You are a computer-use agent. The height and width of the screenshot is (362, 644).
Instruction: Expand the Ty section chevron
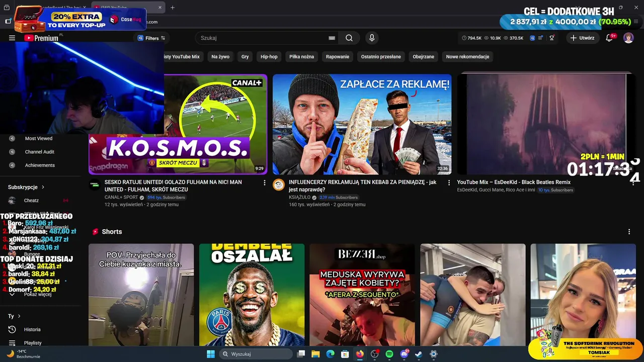coord(19,316)
